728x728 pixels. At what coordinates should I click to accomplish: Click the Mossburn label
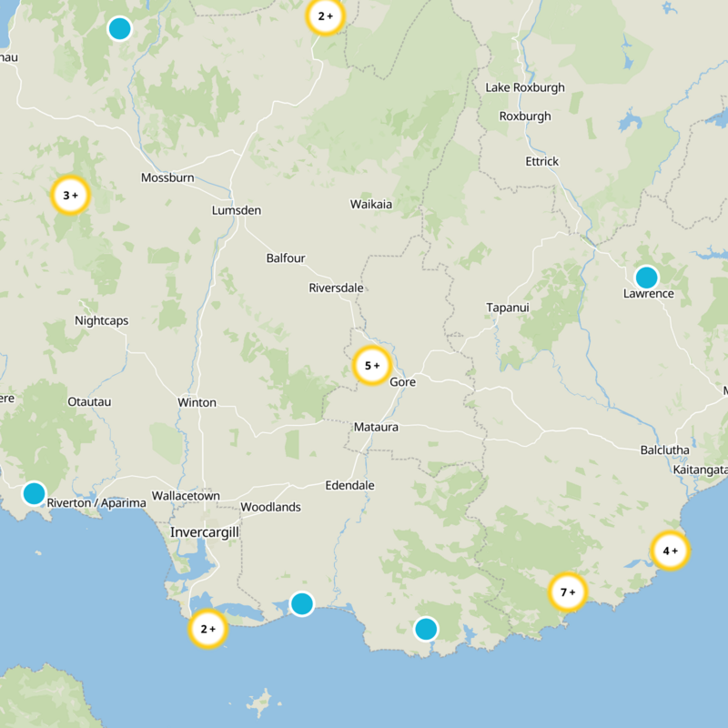tap(167, 177)
